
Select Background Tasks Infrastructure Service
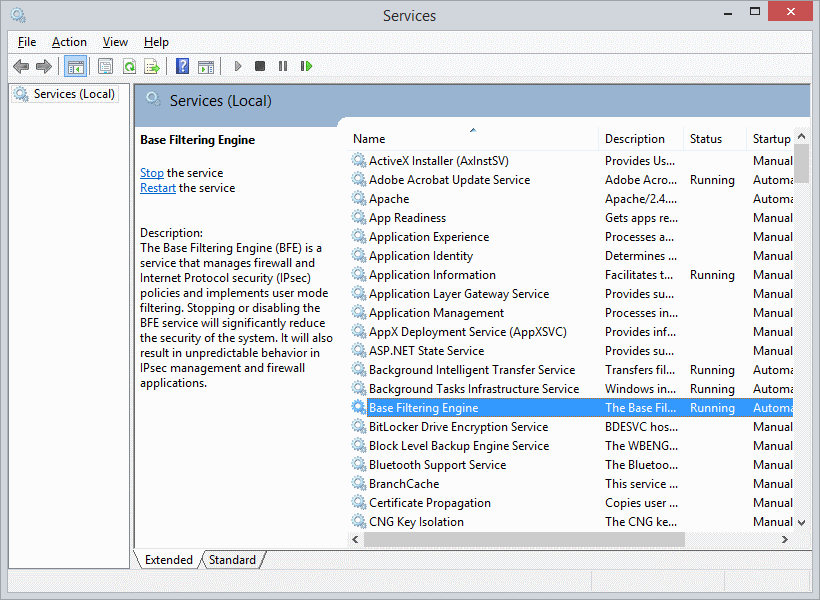coord(571,389)
